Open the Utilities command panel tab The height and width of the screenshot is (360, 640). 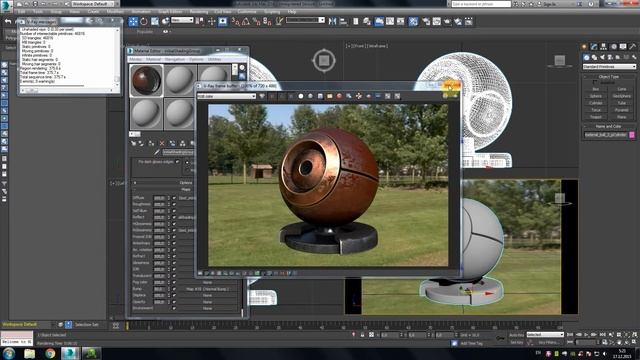(x=633, y=47)
